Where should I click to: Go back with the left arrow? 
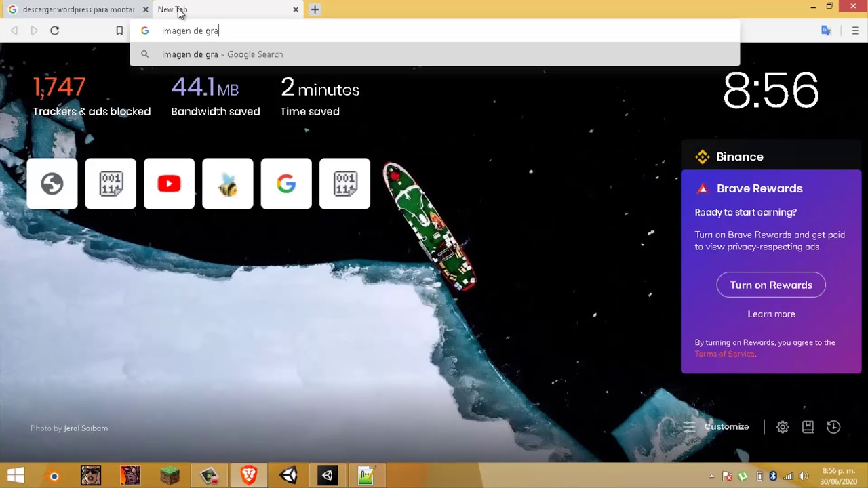(x=14, y=30)
